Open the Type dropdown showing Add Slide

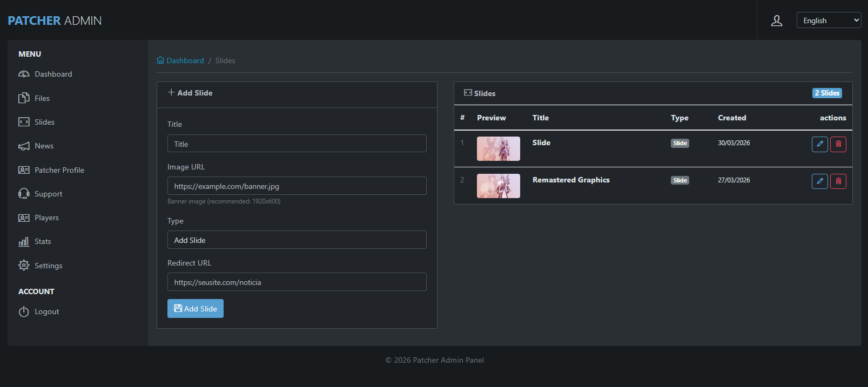point(297,240)
